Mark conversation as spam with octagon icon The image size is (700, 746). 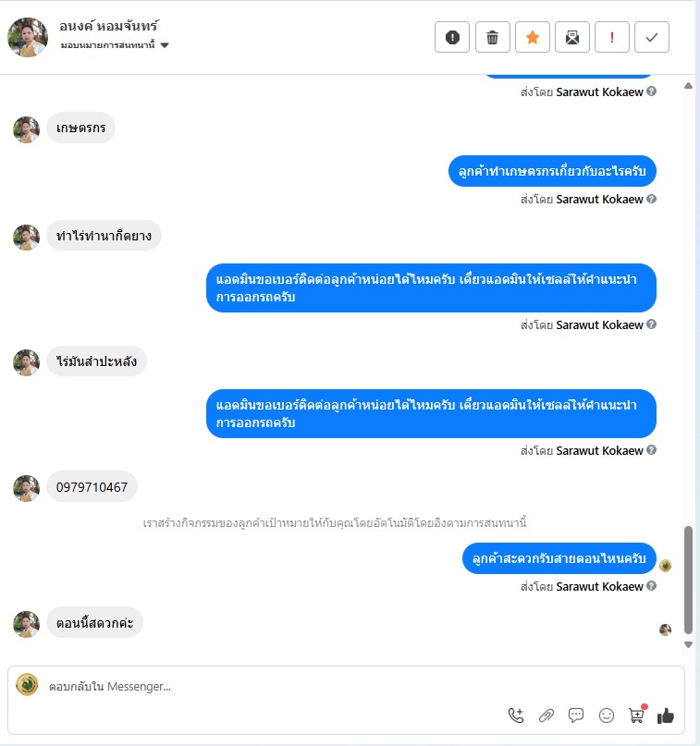pyautogui.click(x=451, y=37)
